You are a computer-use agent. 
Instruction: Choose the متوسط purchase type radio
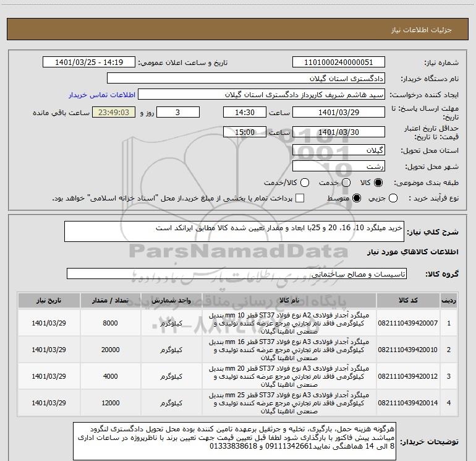(x=357, y=198)
